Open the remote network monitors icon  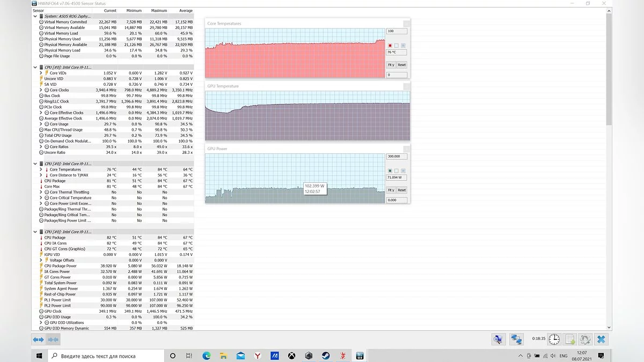[x=516, y=339]
